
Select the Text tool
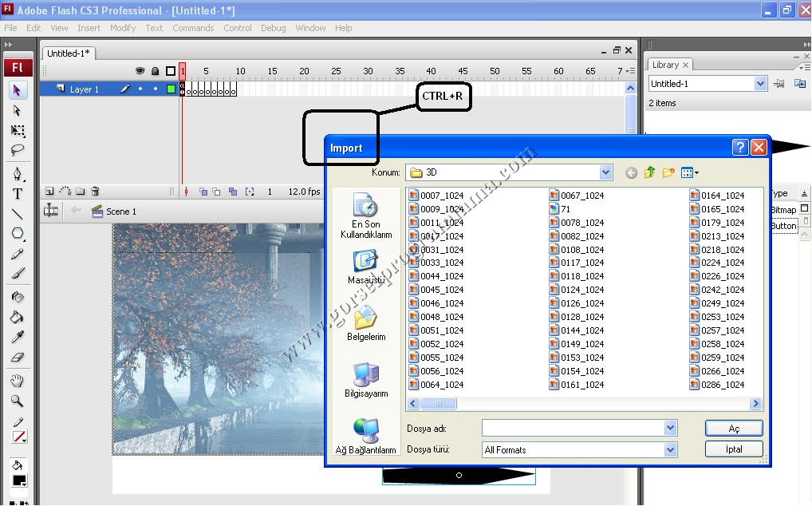[18, 193]
